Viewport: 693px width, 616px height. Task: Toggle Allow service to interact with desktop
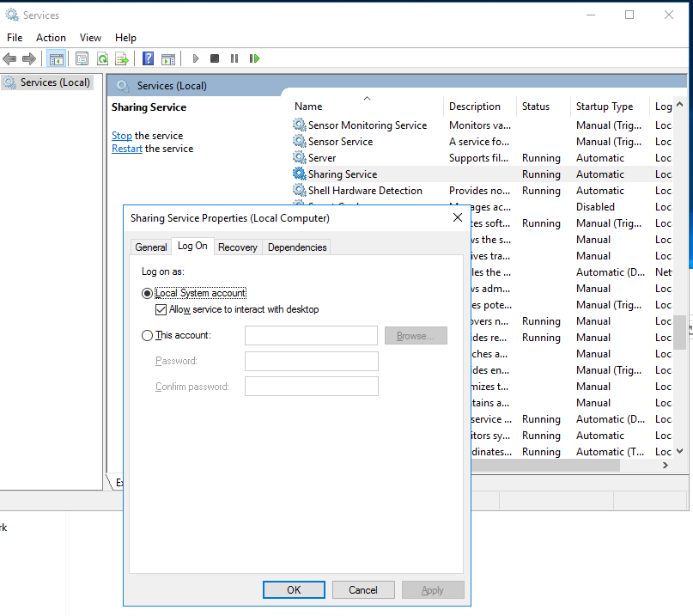tap(161, 309)
